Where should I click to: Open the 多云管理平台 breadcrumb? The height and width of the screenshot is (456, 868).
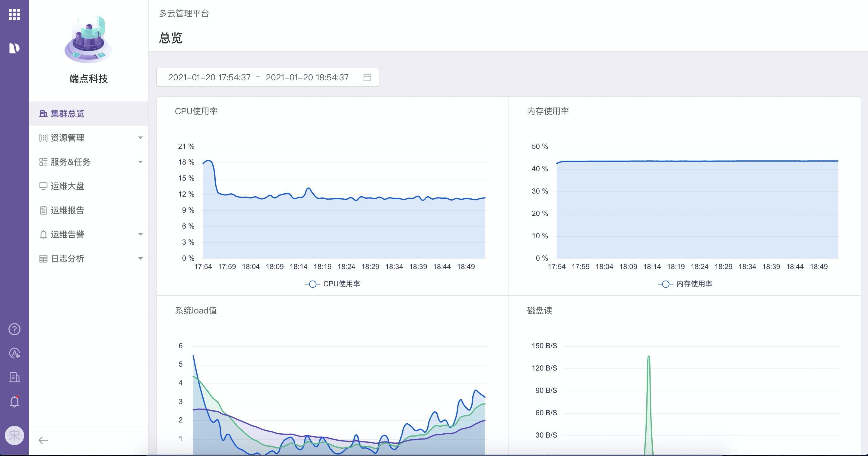tap(184, 14)
